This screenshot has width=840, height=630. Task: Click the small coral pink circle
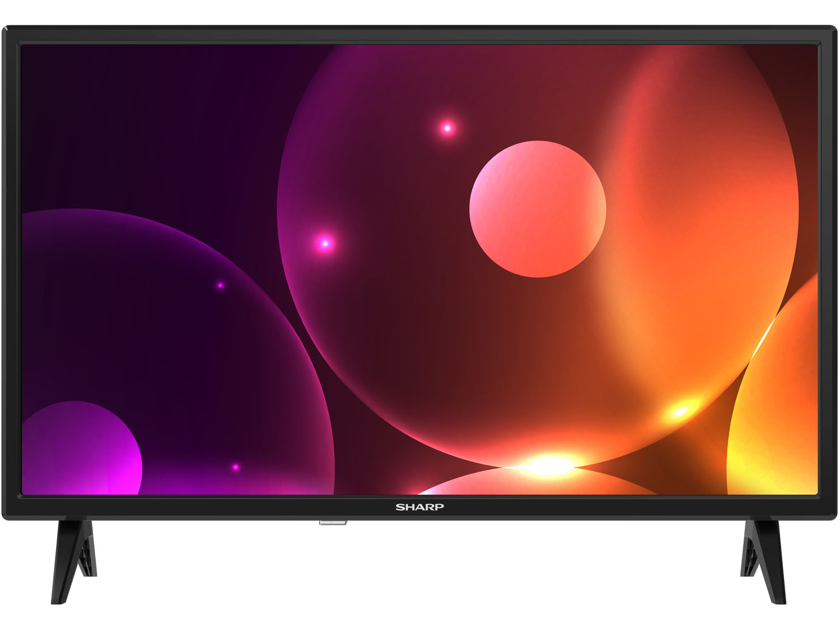coord(538,209)
